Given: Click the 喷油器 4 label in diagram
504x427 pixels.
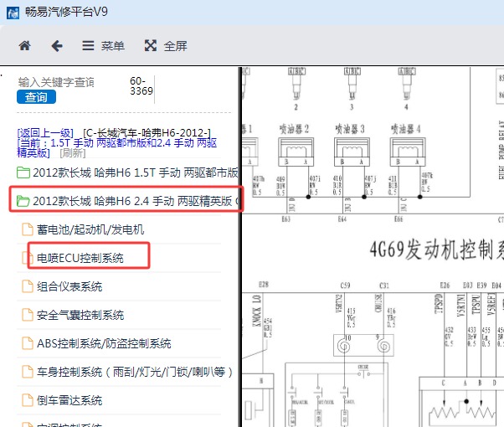Looking at the screenshot, I should (x=406, y=129).
